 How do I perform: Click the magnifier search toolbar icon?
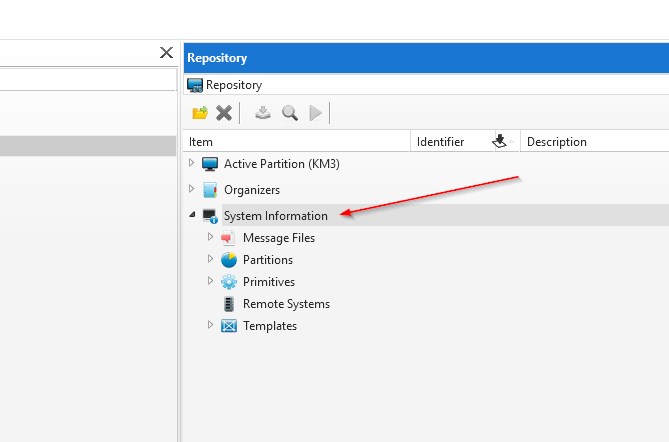pos(290,113)
